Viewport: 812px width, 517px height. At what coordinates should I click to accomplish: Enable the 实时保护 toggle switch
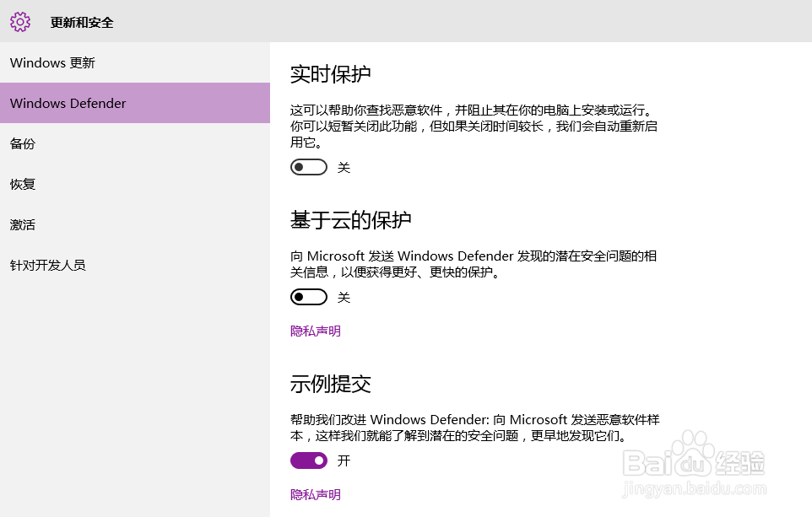tap(308, 167)
